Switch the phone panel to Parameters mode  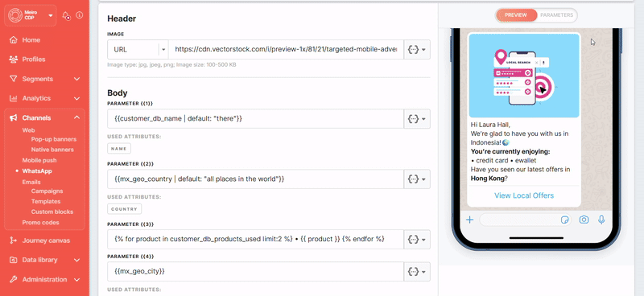point(556,15)
